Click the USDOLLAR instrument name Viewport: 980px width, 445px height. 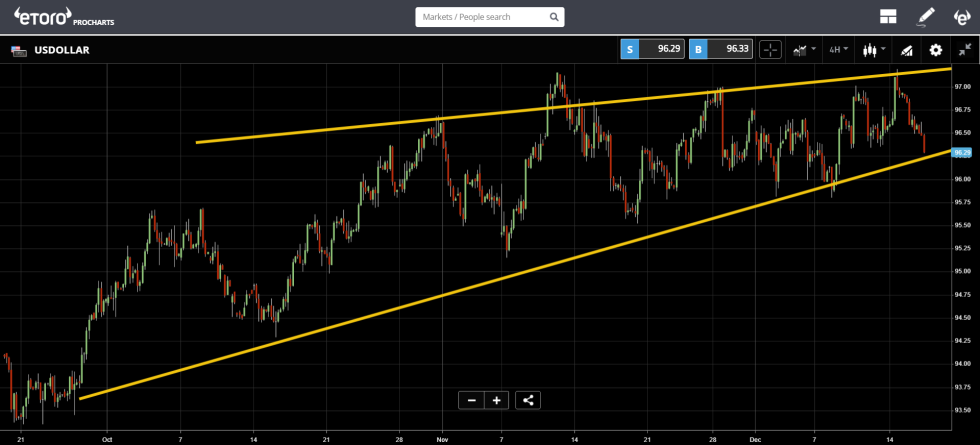point(61,49)
